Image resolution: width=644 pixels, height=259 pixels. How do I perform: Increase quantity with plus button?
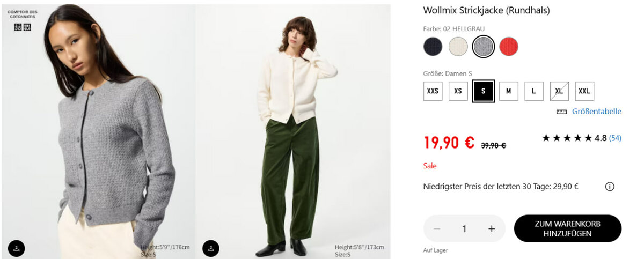coord(492,229)
